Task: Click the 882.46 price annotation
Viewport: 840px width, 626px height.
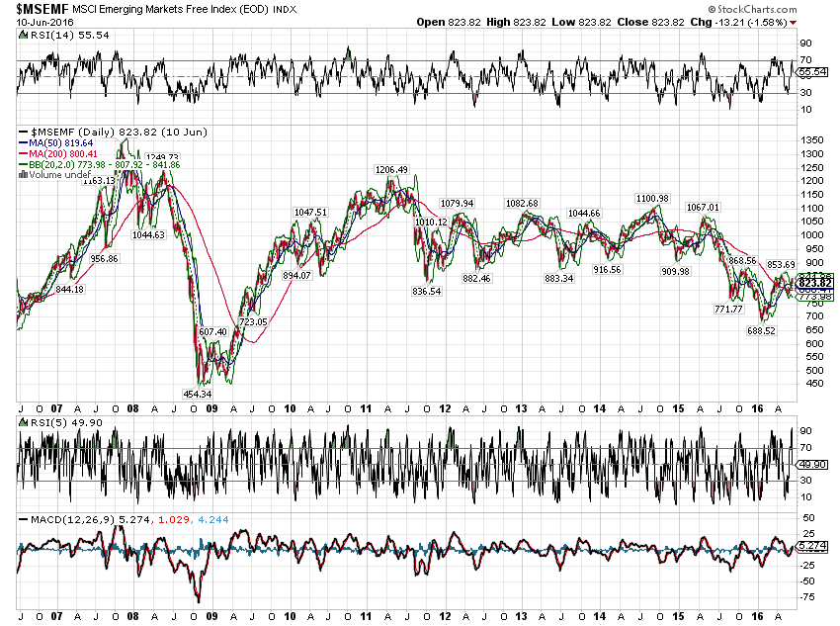Action: [476, 278]
